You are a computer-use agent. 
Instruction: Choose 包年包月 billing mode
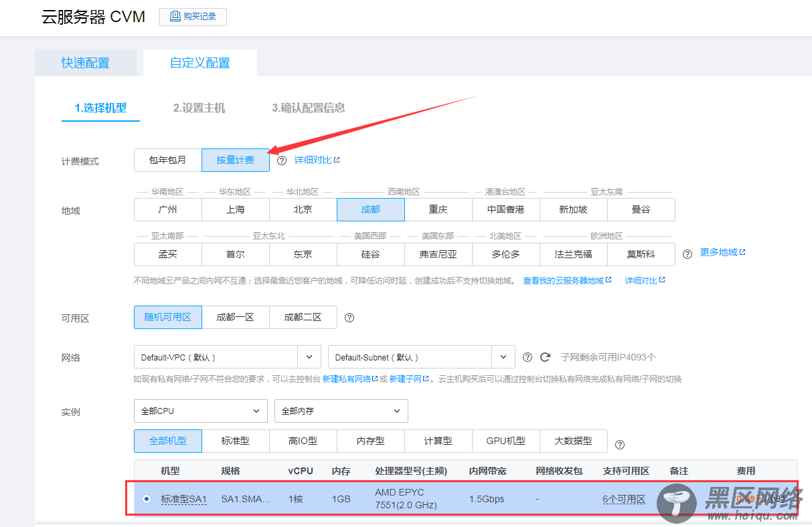(167, 161)
